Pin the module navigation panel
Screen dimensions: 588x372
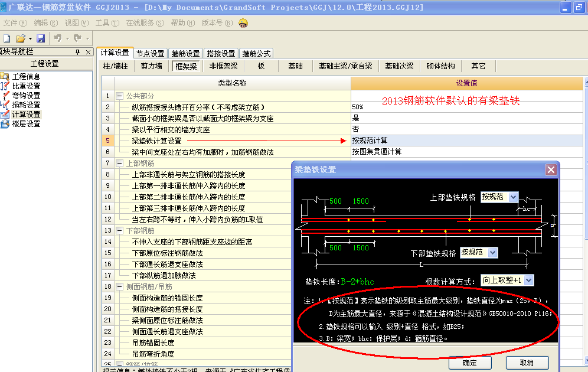point(77,52)
